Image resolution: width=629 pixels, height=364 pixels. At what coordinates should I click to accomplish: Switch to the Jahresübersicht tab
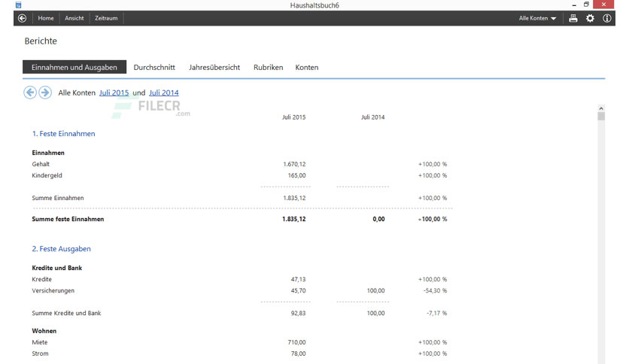pyautogui.click(x=214, y=68)
